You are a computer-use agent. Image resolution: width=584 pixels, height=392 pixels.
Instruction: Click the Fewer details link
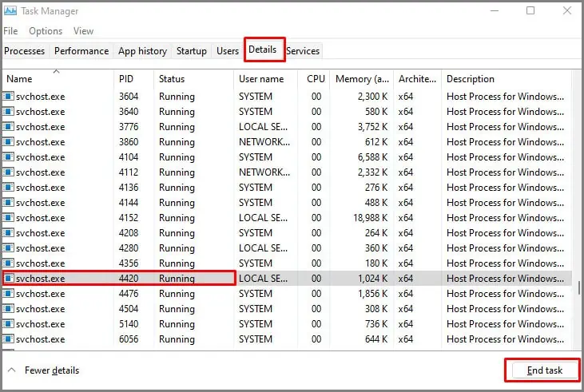[x=52, y=370]
